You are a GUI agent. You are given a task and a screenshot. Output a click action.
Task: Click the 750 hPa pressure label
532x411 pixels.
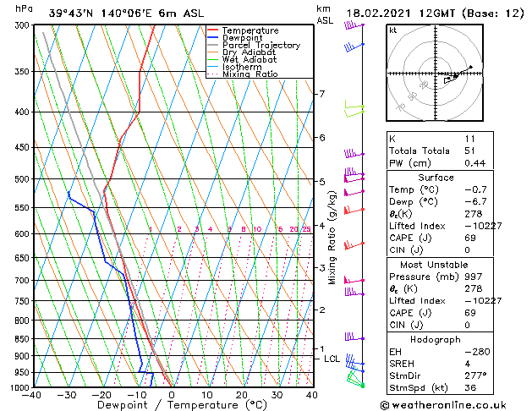pyautogui.click(x=24, y=301)
